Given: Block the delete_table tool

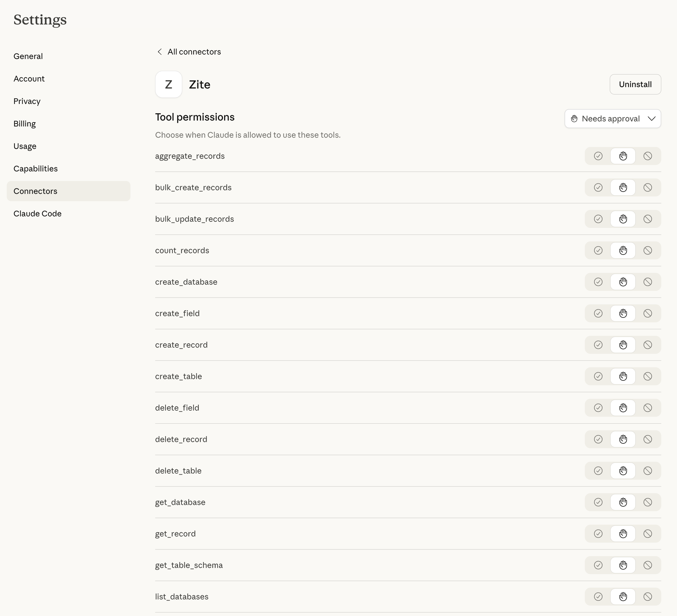Looking at the screenshot, I should (647, 471).
